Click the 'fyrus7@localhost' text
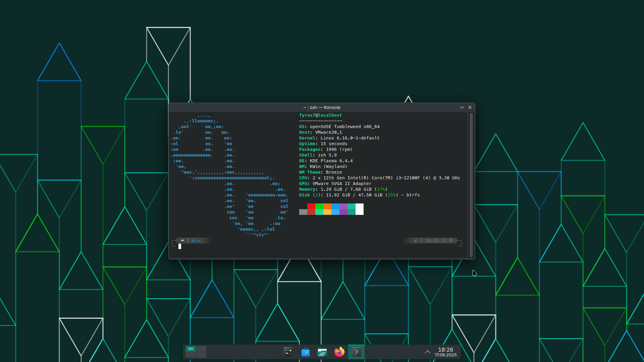Image resolution: width=644 pixels, height=362 pixels. [321, 115]
